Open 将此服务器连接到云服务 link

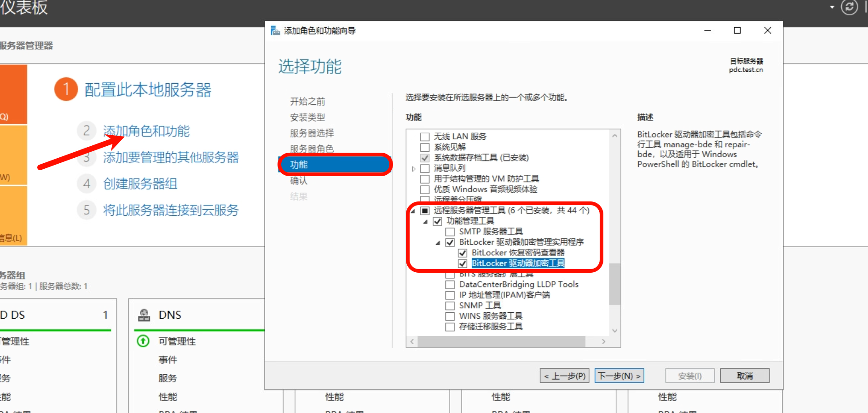(171, 210)
